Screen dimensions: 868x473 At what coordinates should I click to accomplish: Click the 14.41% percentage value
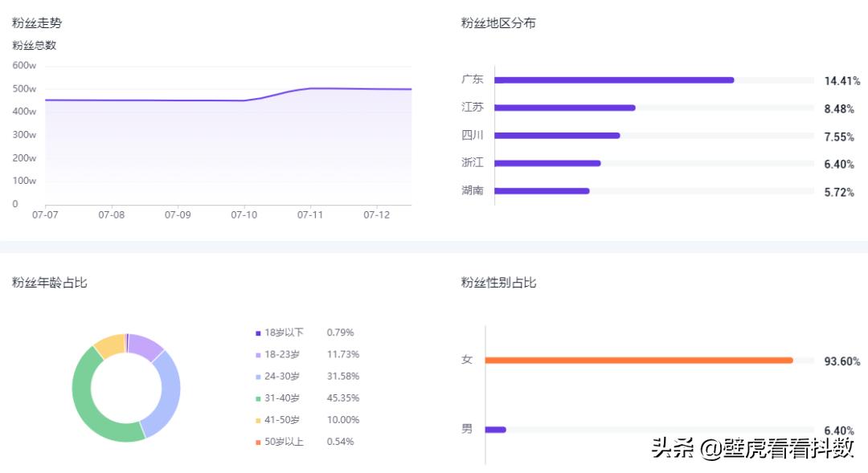(843, 80)
